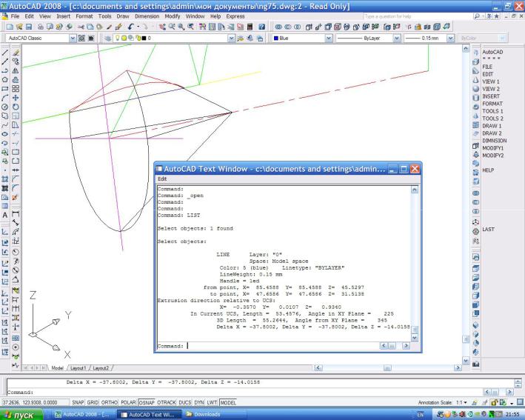The image size is (525, 420).
Task: Click TOOLS 2 in screen menu
Action: (493, 119)
